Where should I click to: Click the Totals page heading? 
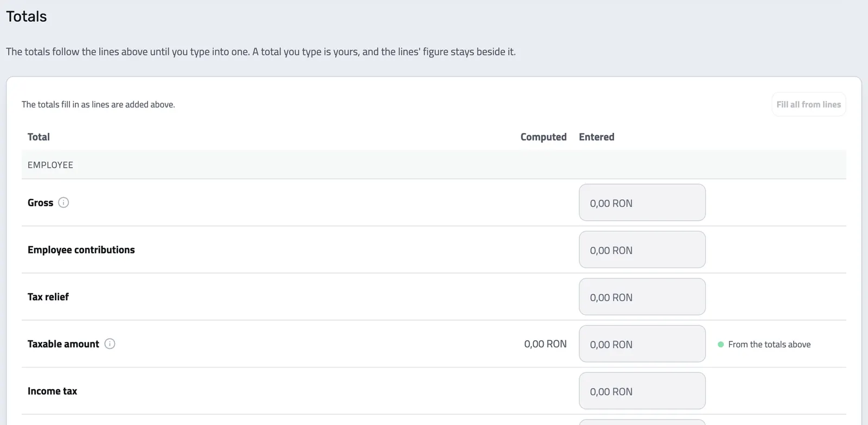point(27,16)
